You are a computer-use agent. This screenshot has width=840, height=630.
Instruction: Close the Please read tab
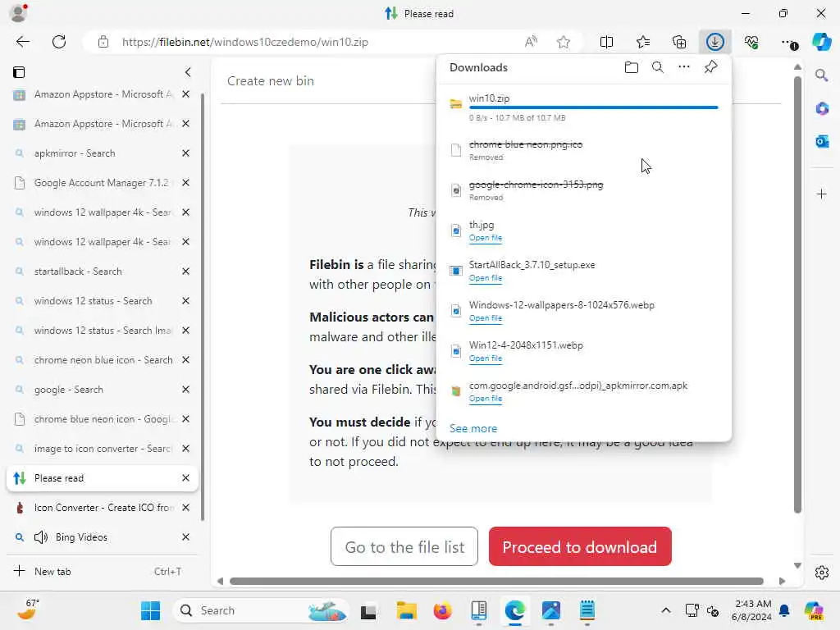185,478
